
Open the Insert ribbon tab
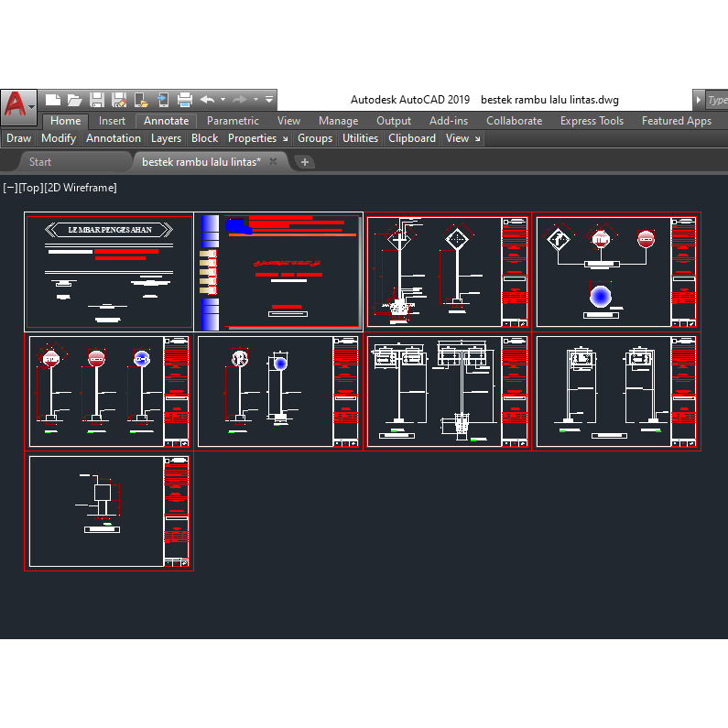coord(112,121)
